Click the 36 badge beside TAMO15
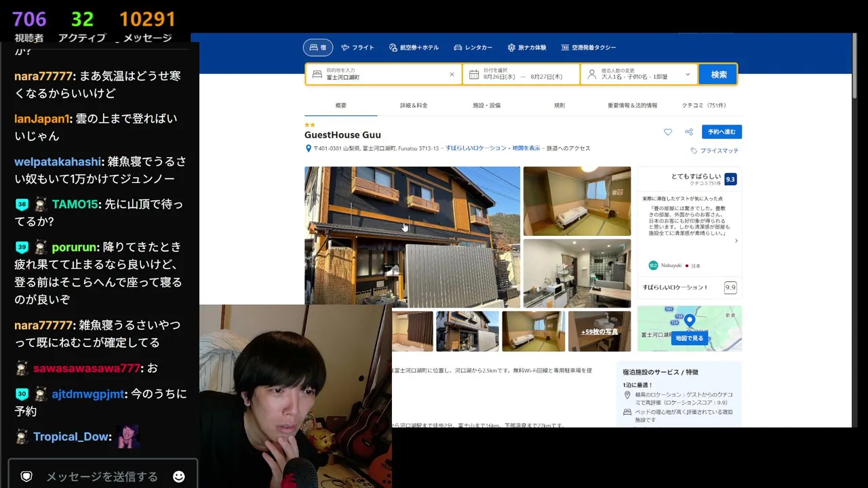The width and height of the screenshot is (868, 488). pos(22,204)
